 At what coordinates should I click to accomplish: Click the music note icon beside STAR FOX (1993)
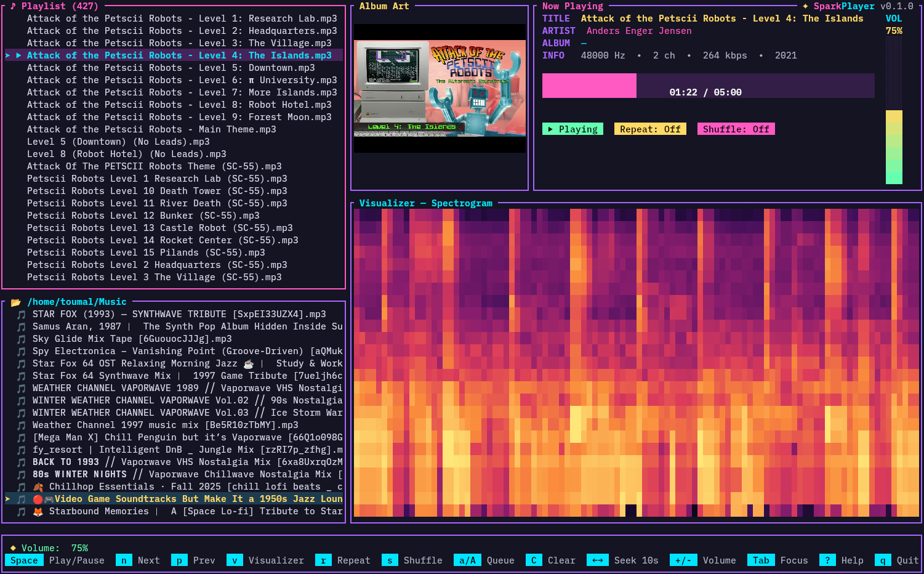tap(22, 314)
